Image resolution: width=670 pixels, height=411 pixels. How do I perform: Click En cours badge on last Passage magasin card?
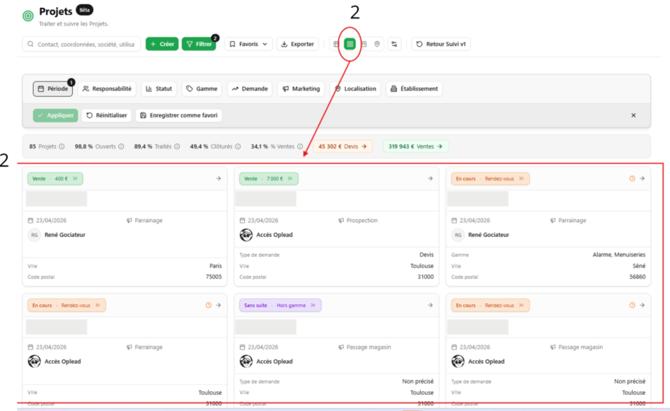[x=490, y=305]
